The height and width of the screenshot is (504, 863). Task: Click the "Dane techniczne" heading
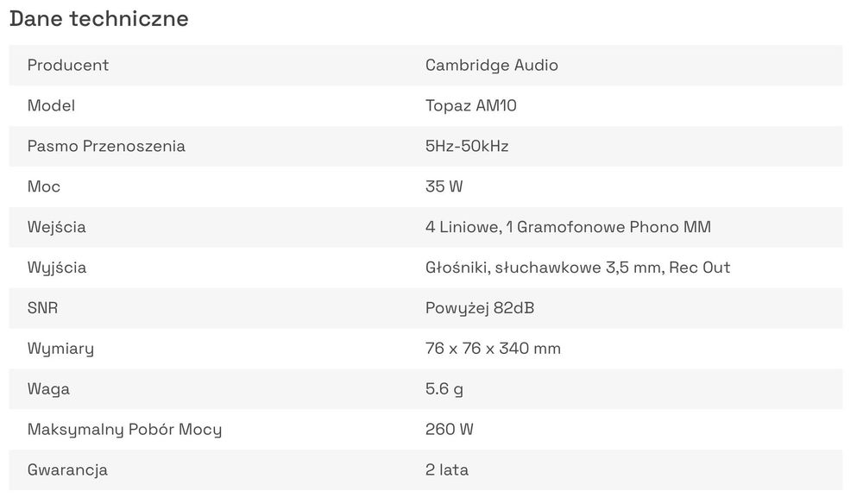(x=98, y=19)
